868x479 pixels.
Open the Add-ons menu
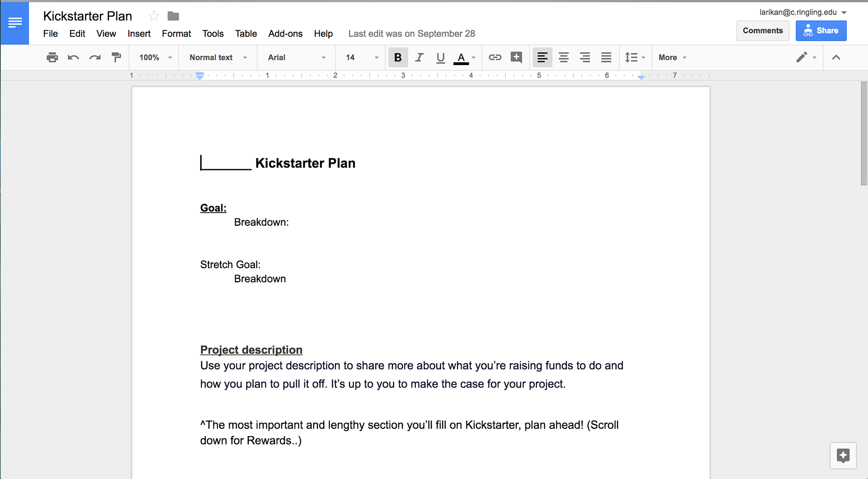coord(285,33)
